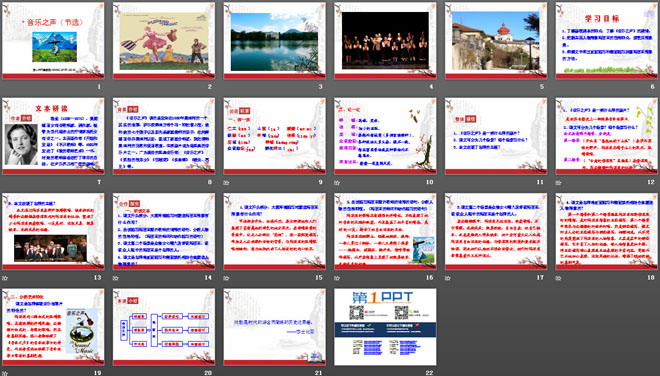Select slide 7 with the black-and-white author portrait
660x376 pixels.
click(53, 136)
